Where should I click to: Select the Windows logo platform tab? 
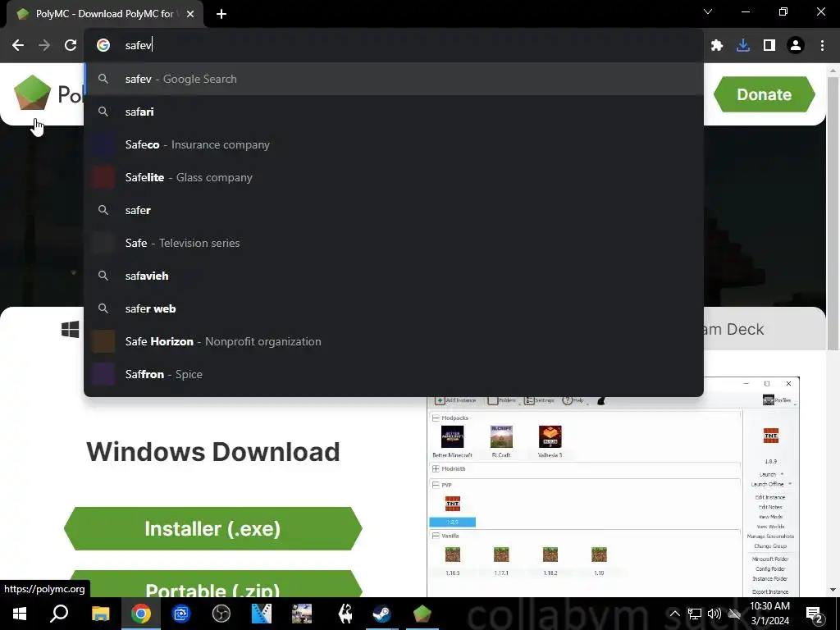point(71,329)
